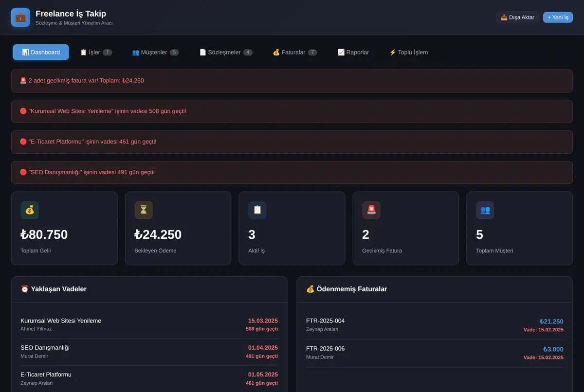The width and height of the screenshot is (584, 392).
Task: Click the Aktif İş card label
Action: pyautogui.click(x=256, y=251)
